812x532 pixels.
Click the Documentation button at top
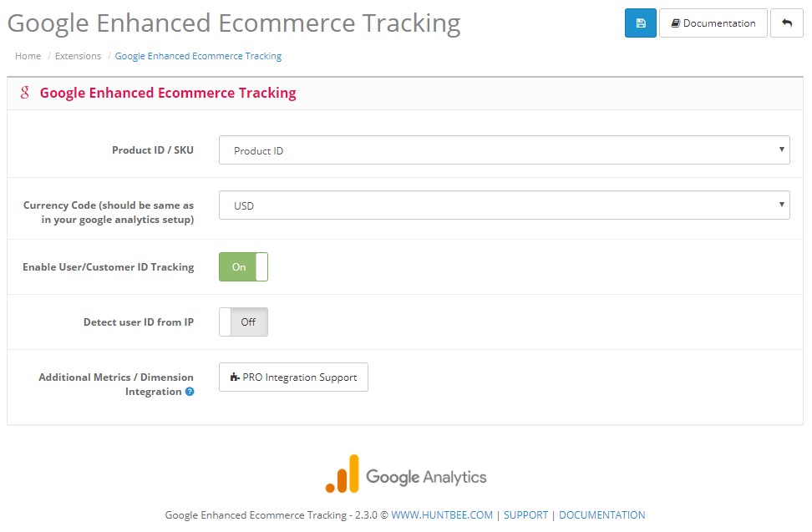click(713, 23)
